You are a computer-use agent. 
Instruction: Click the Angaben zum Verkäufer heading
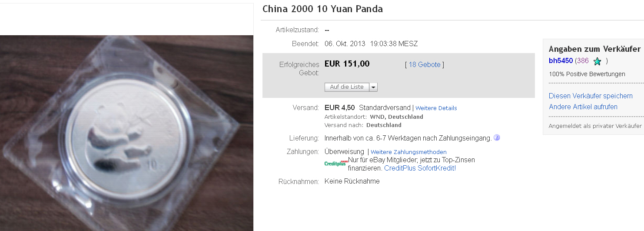[594, 49]
